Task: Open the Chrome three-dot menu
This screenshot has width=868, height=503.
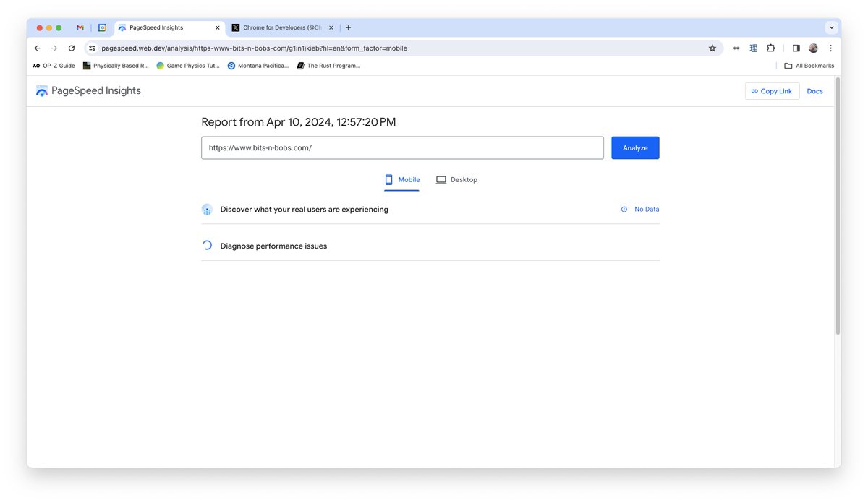Action: click(x=830, y=48)
